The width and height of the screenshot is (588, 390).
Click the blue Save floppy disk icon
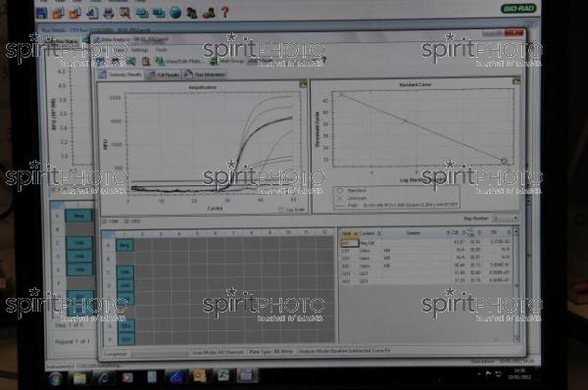(41, 13)
